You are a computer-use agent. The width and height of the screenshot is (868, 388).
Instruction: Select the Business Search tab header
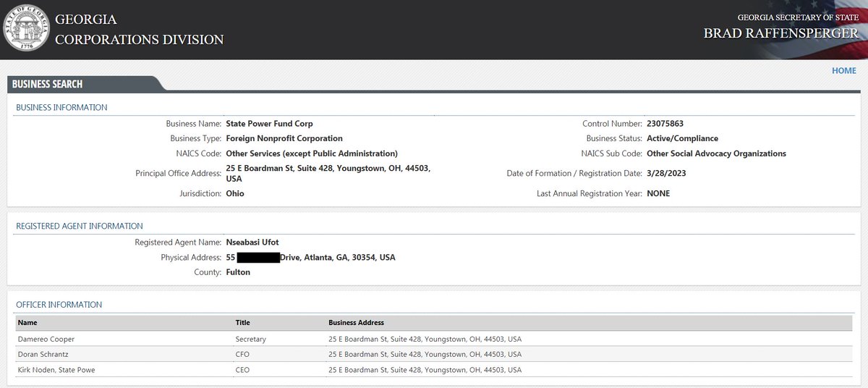(x=48, y=84)
